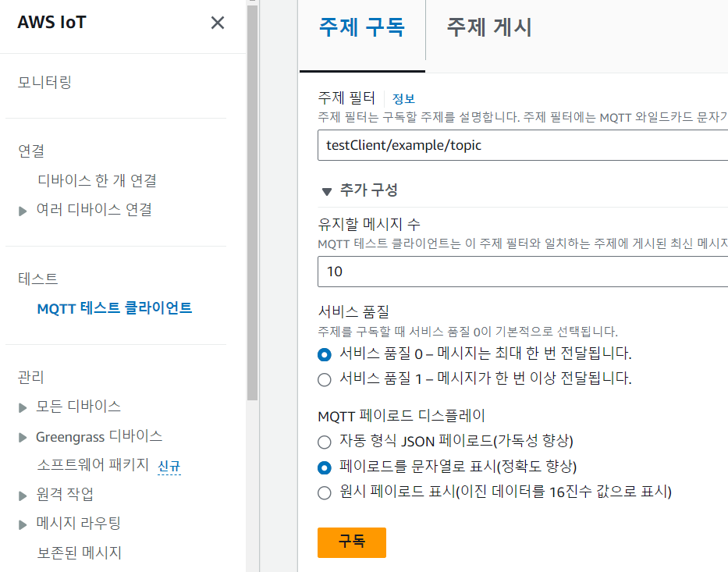Open 디바이스 한 개 연결 page
Screen dimensions: 728x572
coord(97,180)
